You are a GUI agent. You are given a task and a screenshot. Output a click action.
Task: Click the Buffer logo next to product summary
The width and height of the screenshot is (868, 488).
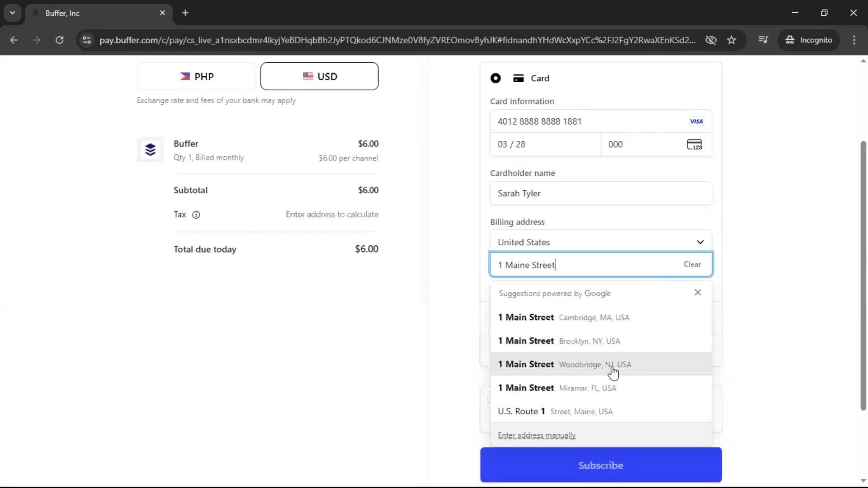click(150, 149)
